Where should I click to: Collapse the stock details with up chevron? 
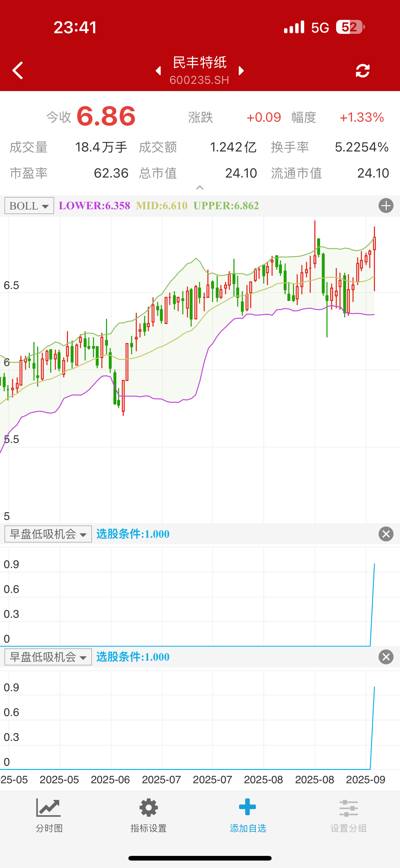coord(200,188)
